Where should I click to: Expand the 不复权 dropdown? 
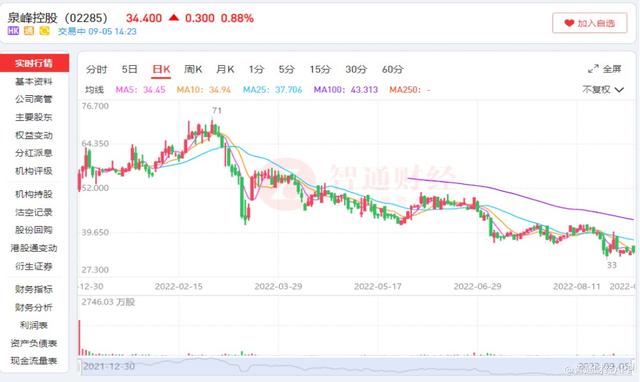(603, 90)
